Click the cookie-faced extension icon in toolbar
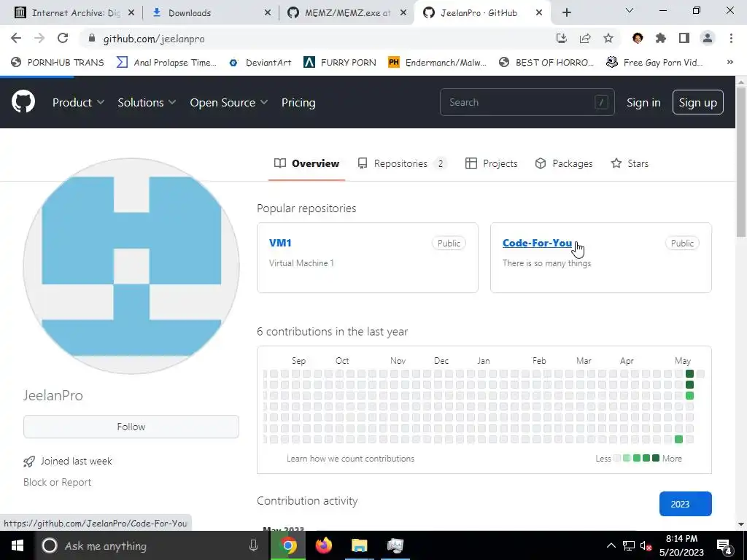 tap(638, 38)
